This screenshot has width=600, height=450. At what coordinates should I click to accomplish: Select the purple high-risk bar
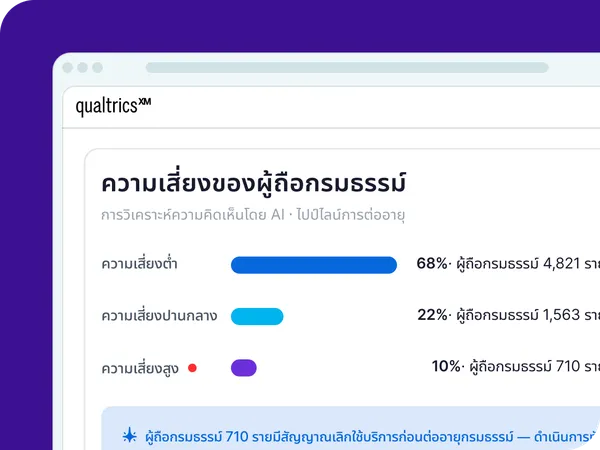coord(244,368)
